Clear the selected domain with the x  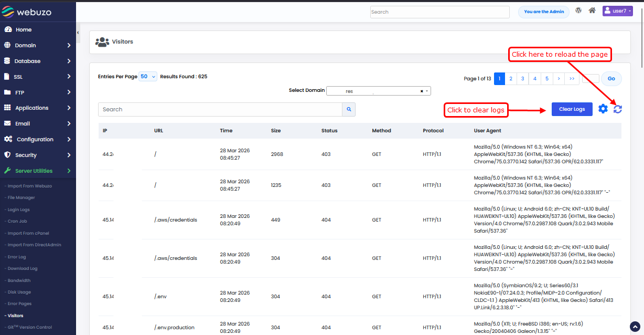click(x=422, y=91)
